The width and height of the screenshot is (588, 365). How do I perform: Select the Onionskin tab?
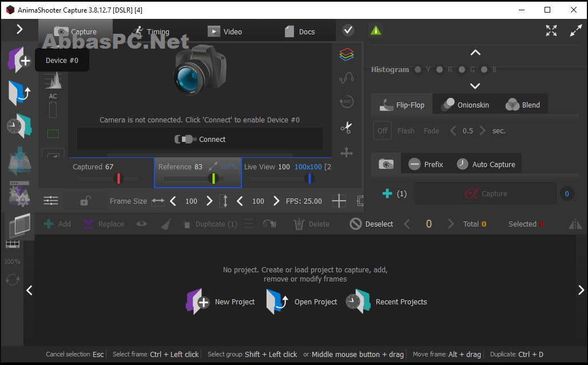465,105
